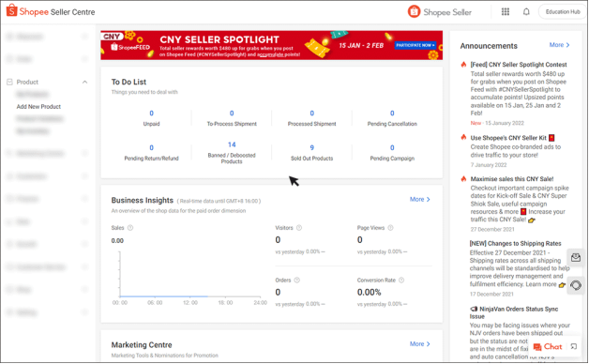Open NinjaVan Orders Status Sync Issue announcement

[x=515, y=312]
